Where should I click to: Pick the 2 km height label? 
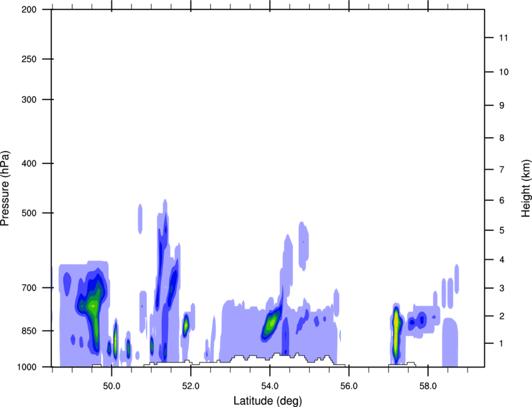tap(502, 316)
